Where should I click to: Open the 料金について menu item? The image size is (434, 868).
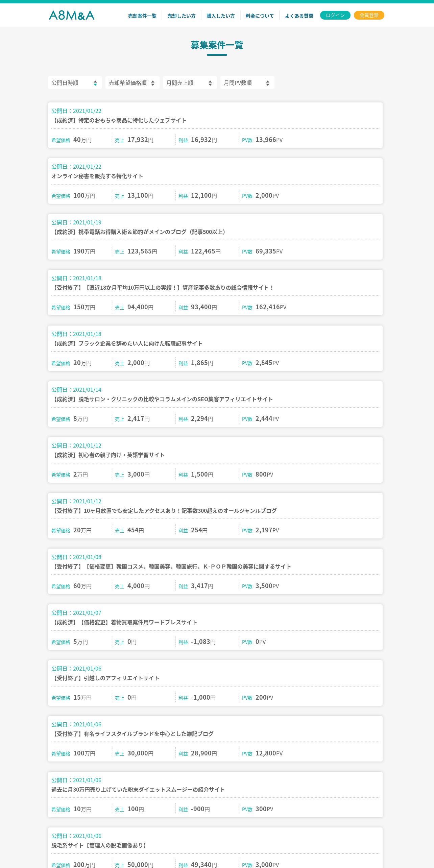260,16
